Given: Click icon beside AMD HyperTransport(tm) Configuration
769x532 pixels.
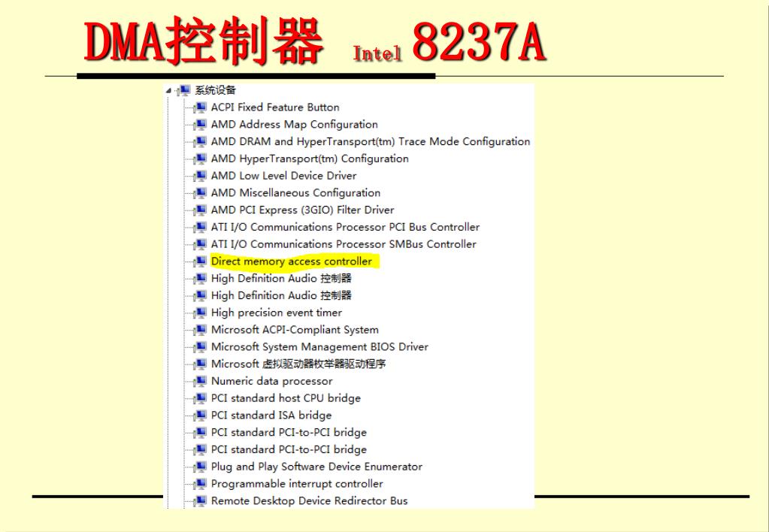Looking at the screenshot, I should (200, 159).
